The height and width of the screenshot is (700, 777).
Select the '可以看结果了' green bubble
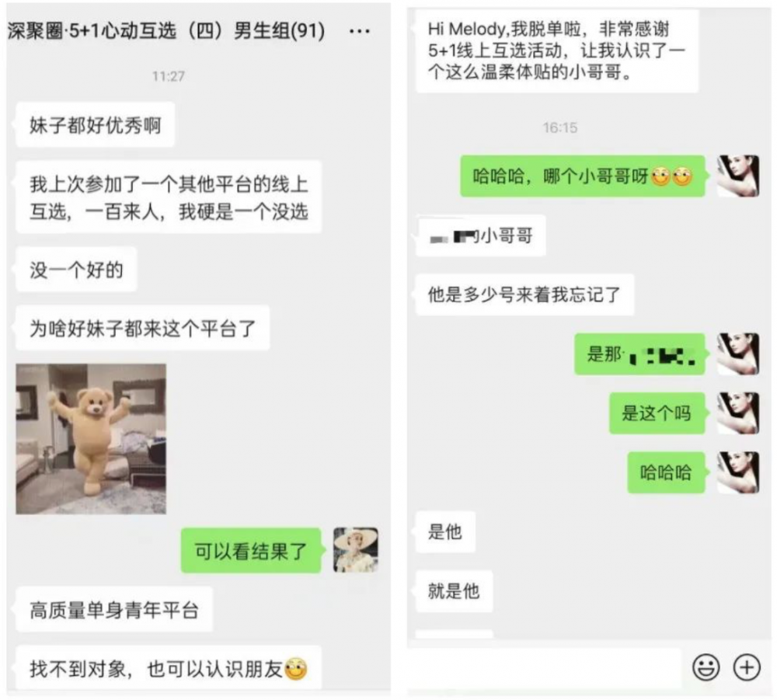pyautogui.click(x=251, y=550)
